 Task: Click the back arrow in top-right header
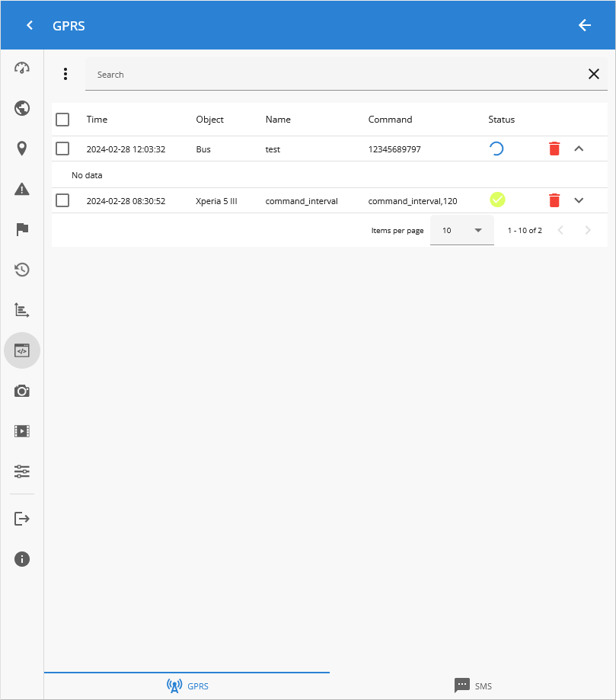point(584,25)
